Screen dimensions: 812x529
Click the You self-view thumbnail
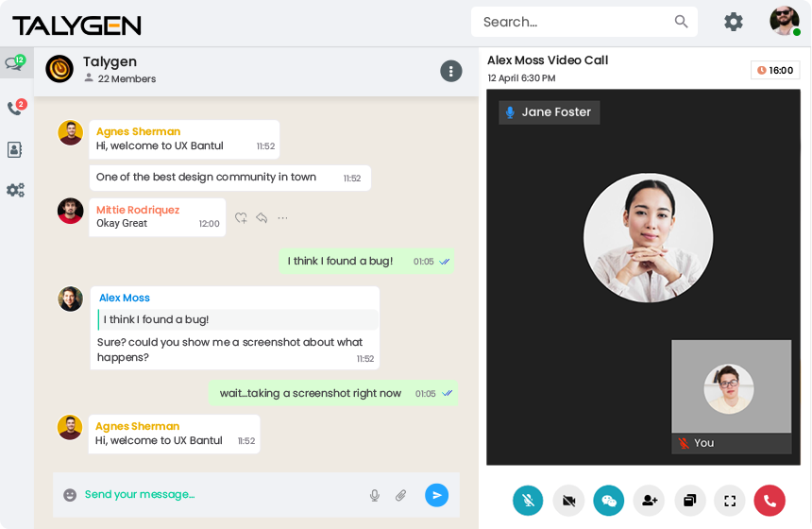[731, 397]
